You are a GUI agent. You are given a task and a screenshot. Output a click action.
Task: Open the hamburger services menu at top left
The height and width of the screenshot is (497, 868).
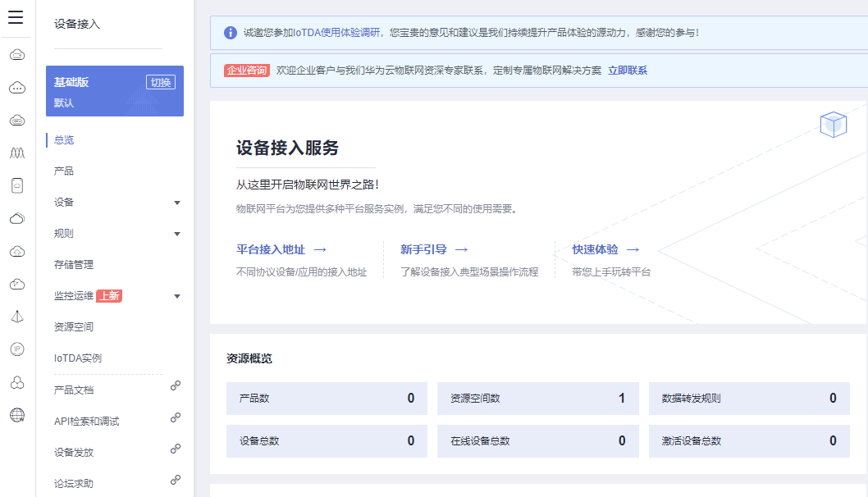[x=15, y=19]
